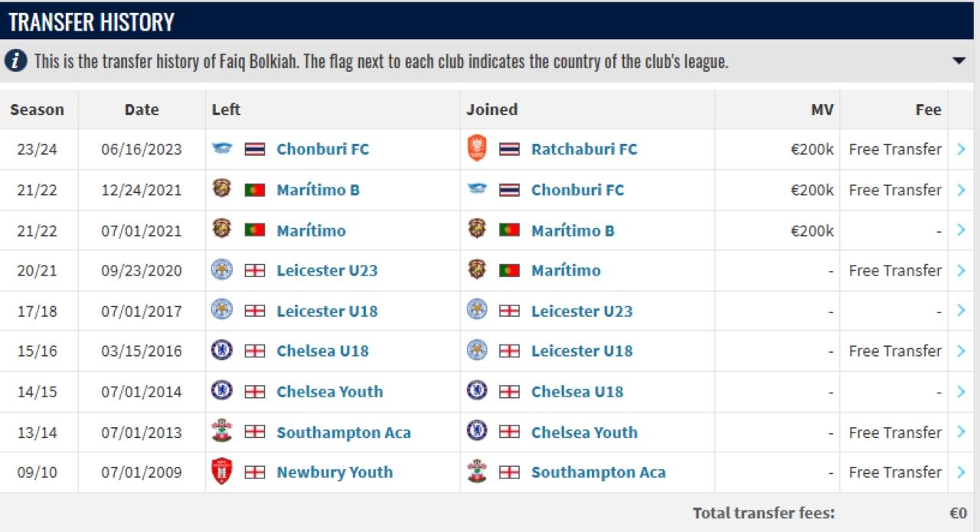Open the Newbury Youth club link
Screen dimensions: 980x532
pyautogui.click(x=335, y=472)
